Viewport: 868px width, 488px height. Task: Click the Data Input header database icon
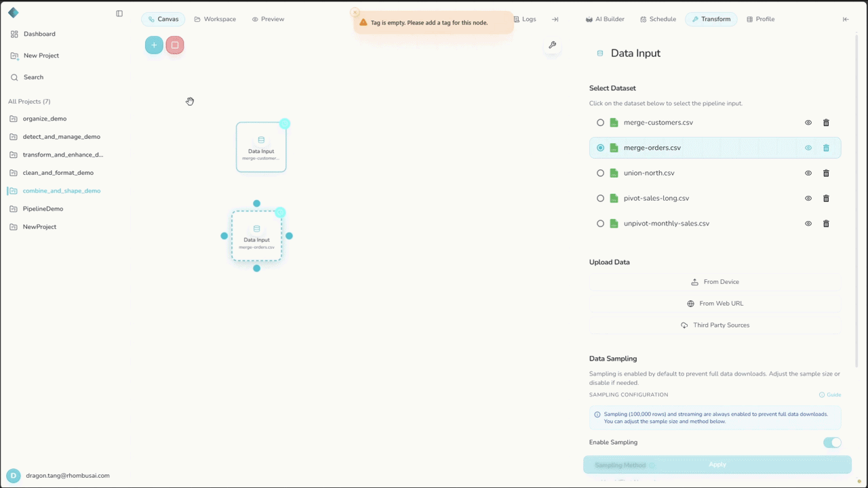pos(600,53)
